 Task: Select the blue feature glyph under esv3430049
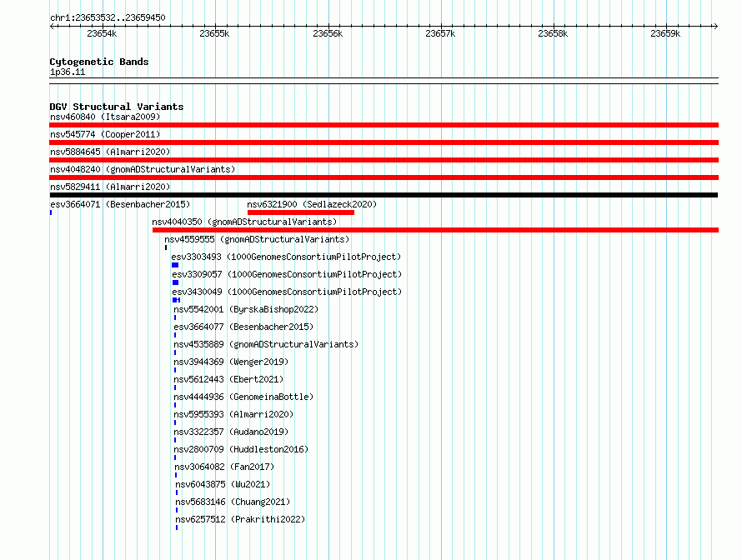[x=177, y=300]
